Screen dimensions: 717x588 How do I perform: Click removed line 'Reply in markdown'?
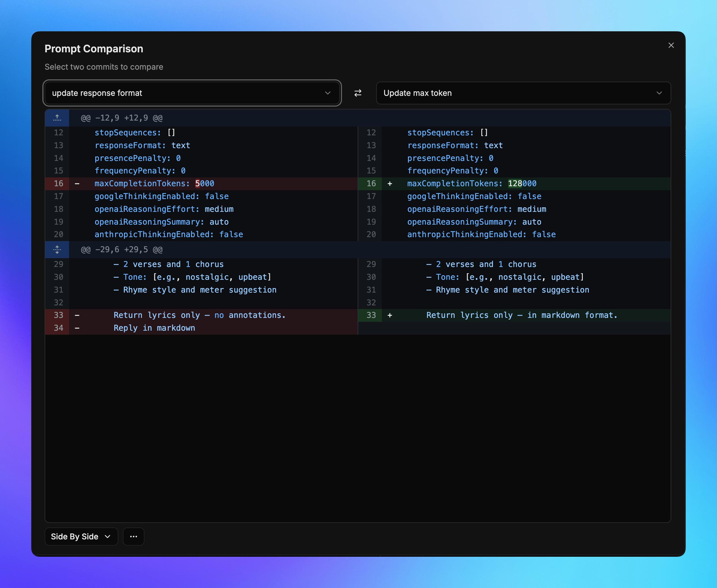tap(154, 328)
